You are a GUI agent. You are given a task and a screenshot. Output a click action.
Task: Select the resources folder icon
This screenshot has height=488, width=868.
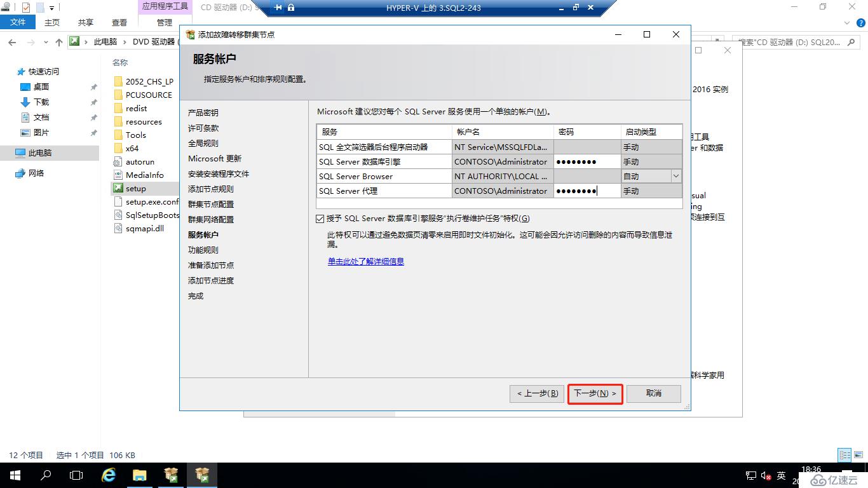tap(118, 121)
